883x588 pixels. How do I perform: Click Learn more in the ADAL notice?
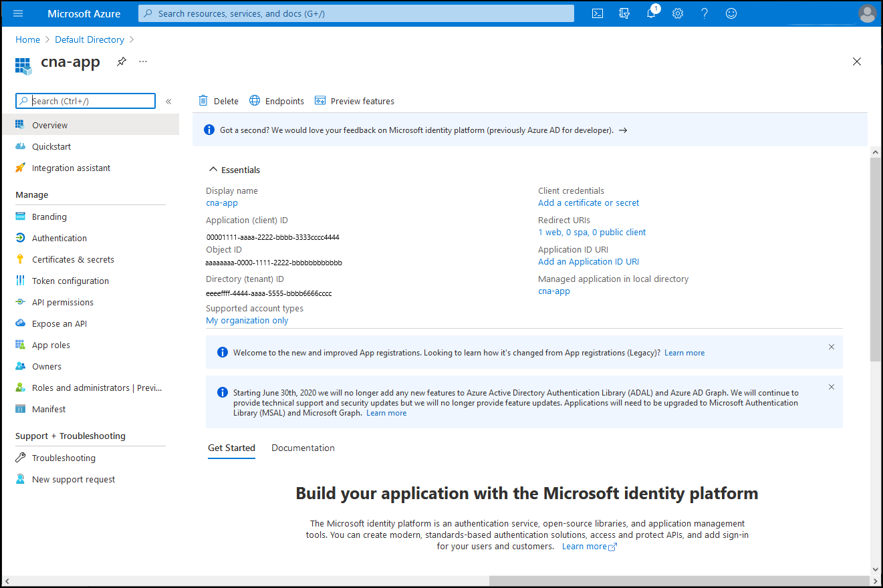pos(386,413)
